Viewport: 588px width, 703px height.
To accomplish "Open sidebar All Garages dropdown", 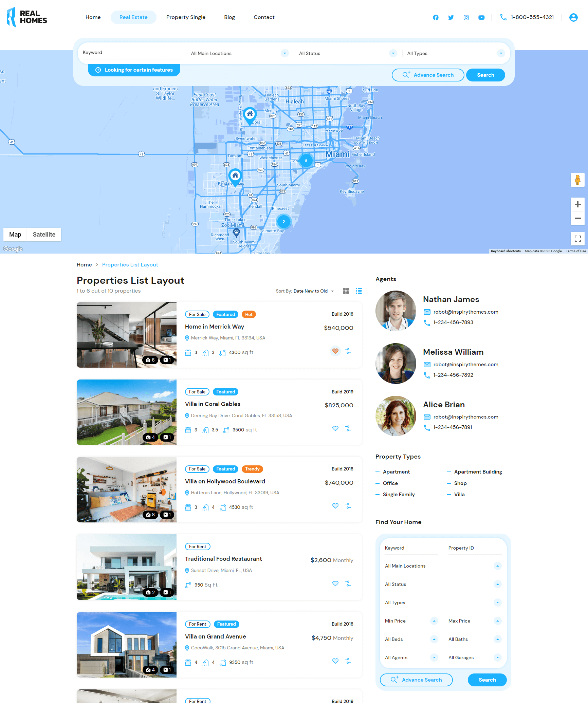I will tap(475, 658).
